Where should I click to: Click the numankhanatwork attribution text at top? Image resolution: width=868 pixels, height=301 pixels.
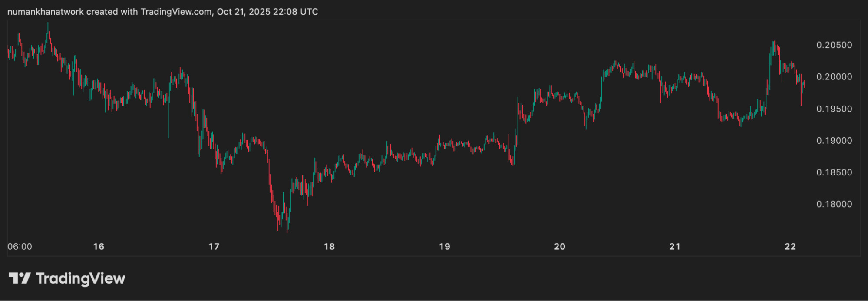(x=162, y=12)
